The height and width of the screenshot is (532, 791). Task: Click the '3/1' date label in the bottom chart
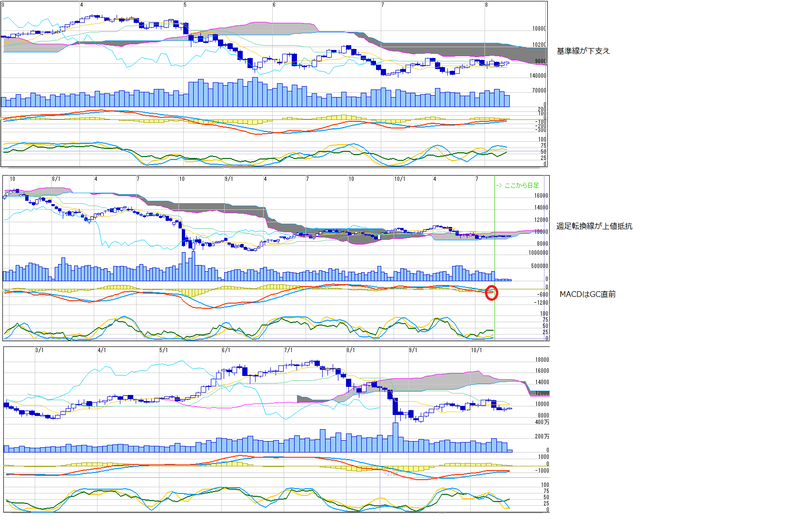[x=40, y=350]
